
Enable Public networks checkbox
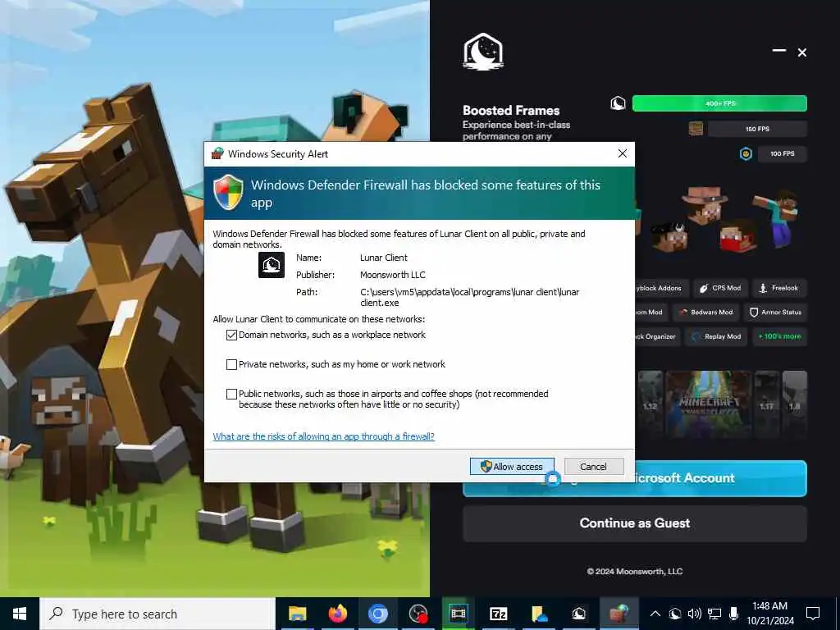(231, 394)
